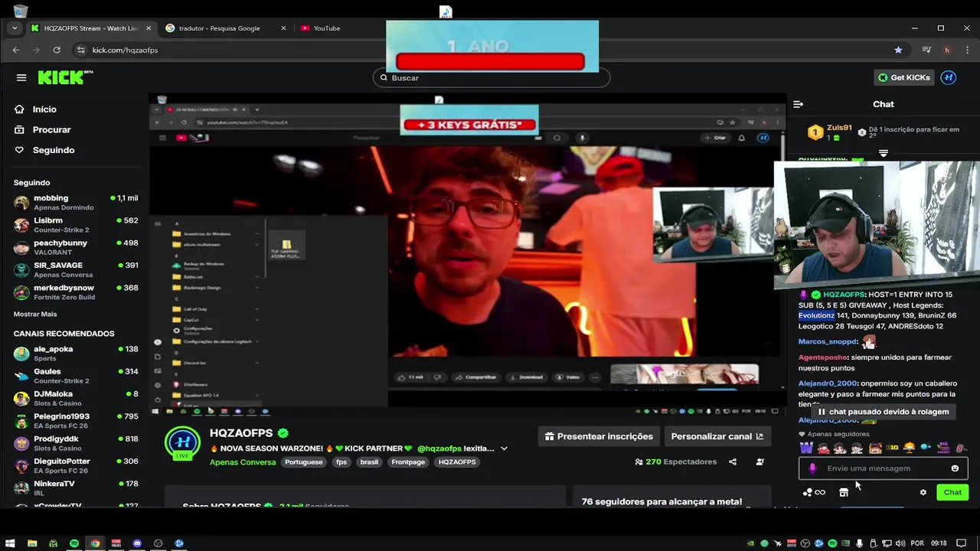Open mobbing's channel in the Seguindo list
This screenshot has width=980, height=551.
[x=75, y=202]
